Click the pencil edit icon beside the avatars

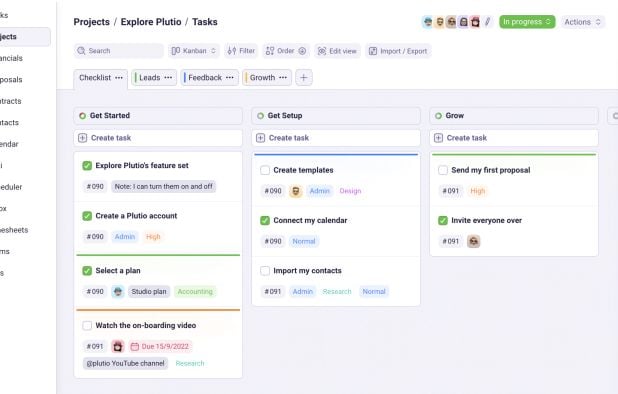click(488, 22)
